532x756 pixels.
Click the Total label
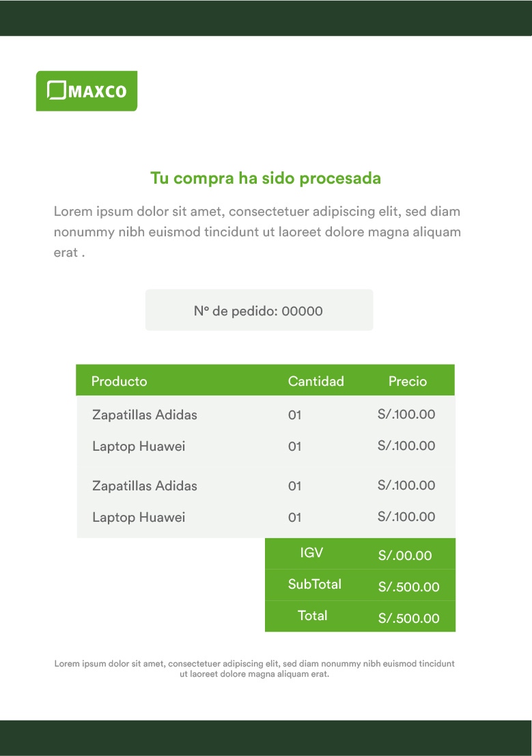313,616
